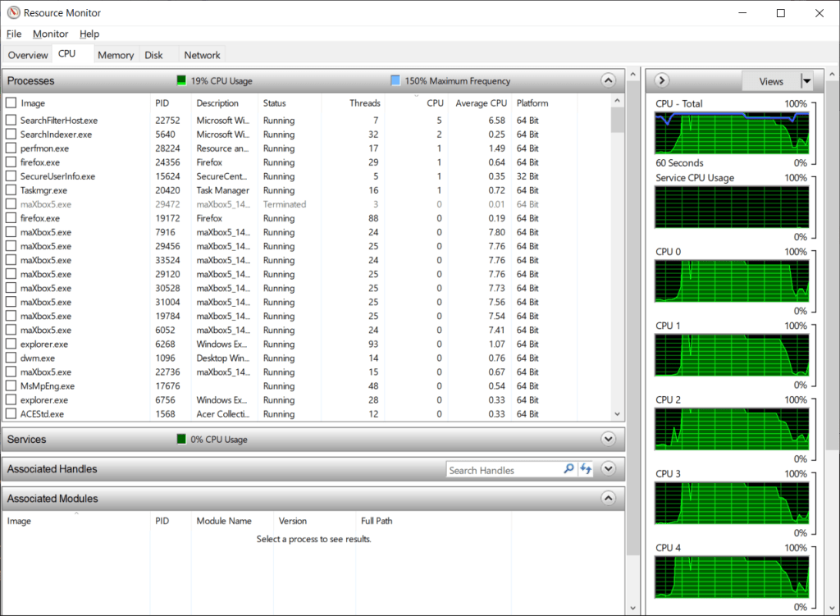Image resolution: width=840 pixels, height=616 pixels.
Task: Click the green CPU Usage indicator in Services
Action: [182, 440]
